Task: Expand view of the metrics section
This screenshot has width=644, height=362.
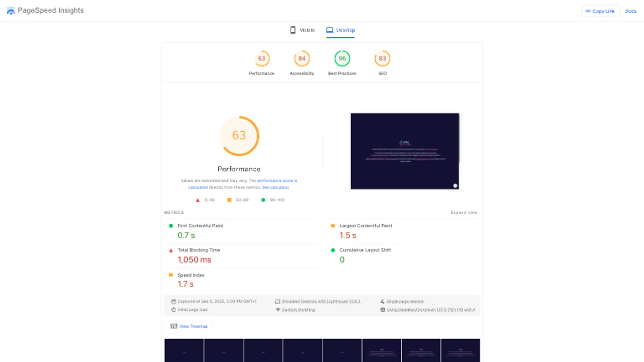Action: click(464, 212)
